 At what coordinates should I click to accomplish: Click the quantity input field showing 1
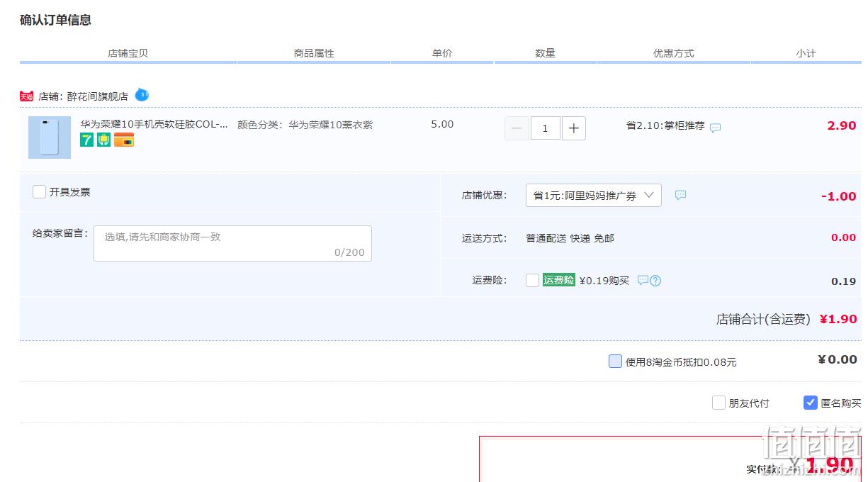pos(546,128)
